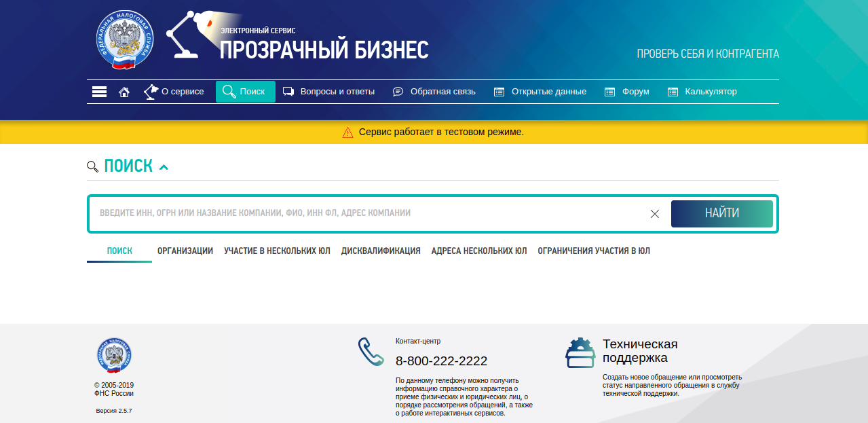Select the УЧАСТИЕ В НЕСКОЛЬКИХ ЮЛ tab

pos(278,251)
